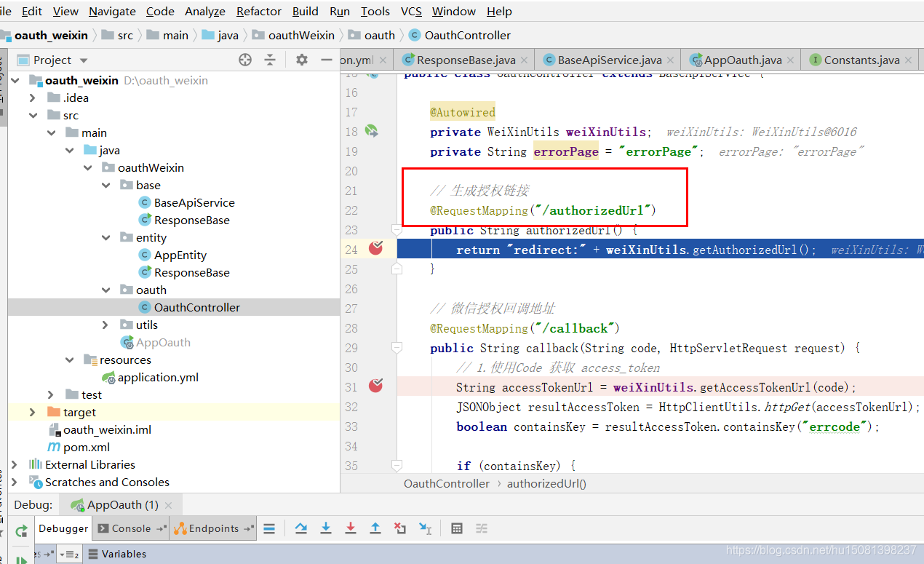The image size is (924, 564).
Task: Toggle breakpoint on line 31
Action: (375, 386)
